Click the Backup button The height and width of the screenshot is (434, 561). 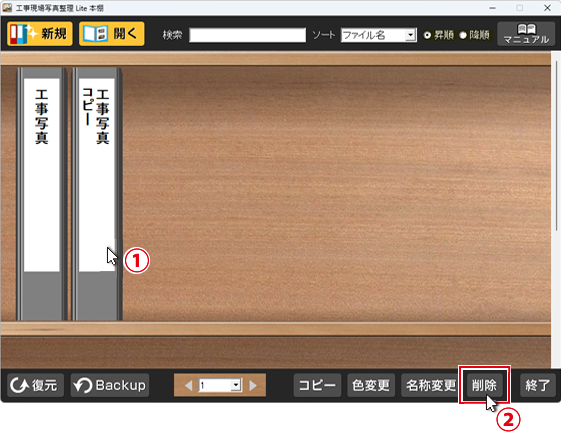pos(110,385)
